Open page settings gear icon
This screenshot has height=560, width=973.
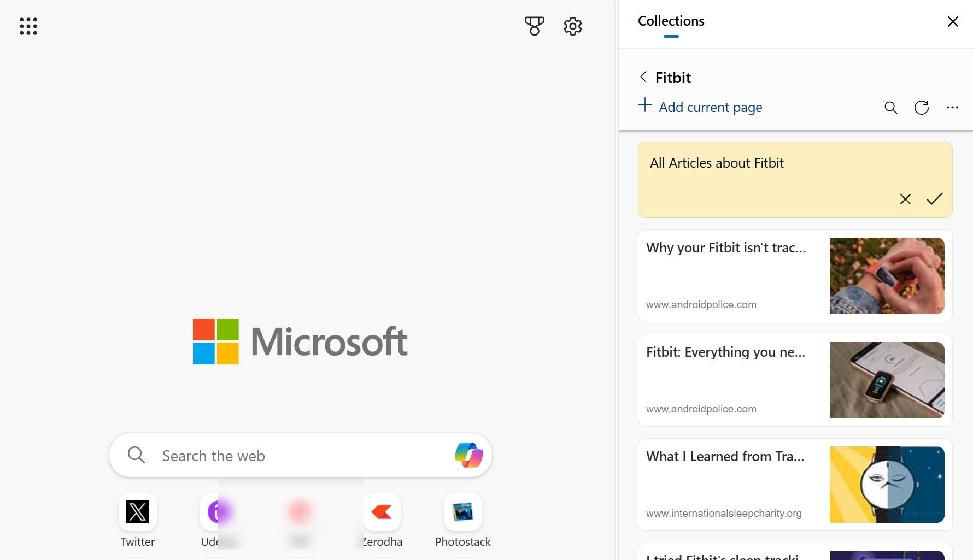pyautogui.click(x=572, y=26)
